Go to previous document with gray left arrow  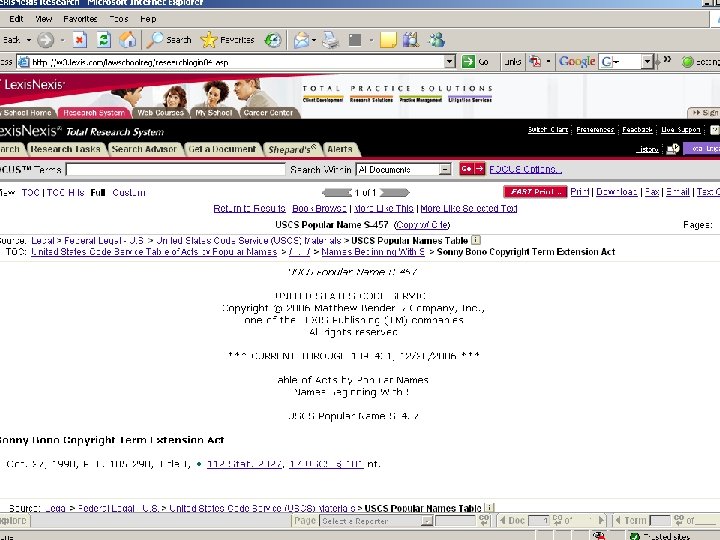[x=337, y=192]
